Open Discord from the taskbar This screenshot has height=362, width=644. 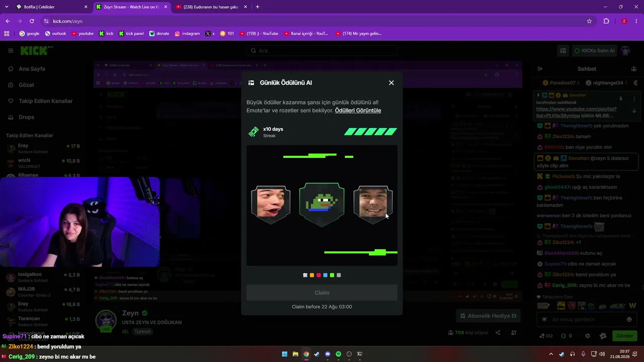tap(328, 354)
